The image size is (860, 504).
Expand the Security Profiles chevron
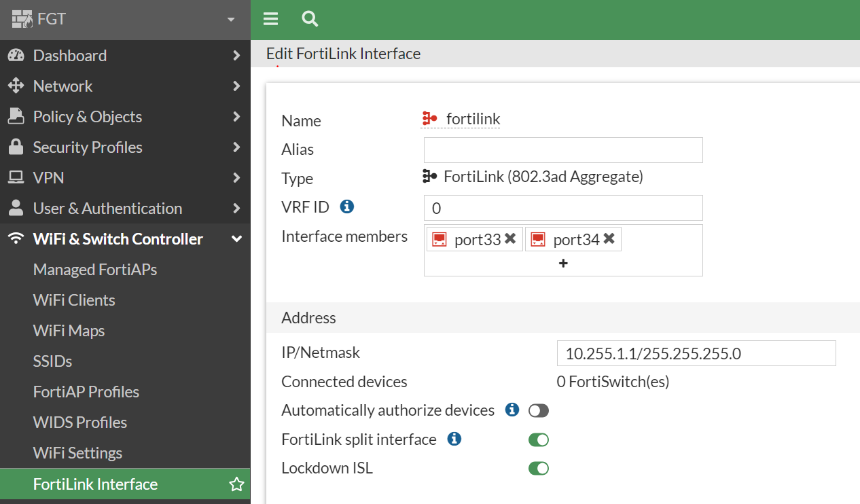(236, 147)
